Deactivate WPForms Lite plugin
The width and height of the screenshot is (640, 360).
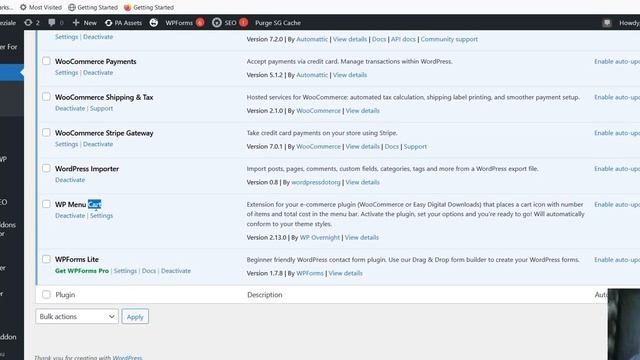point(176,271)
